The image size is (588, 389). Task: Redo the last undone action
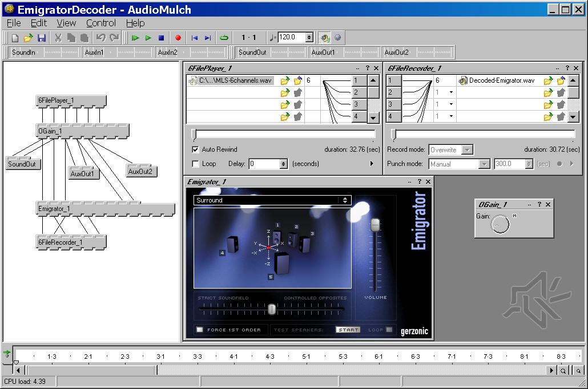[x=114, y=38]
